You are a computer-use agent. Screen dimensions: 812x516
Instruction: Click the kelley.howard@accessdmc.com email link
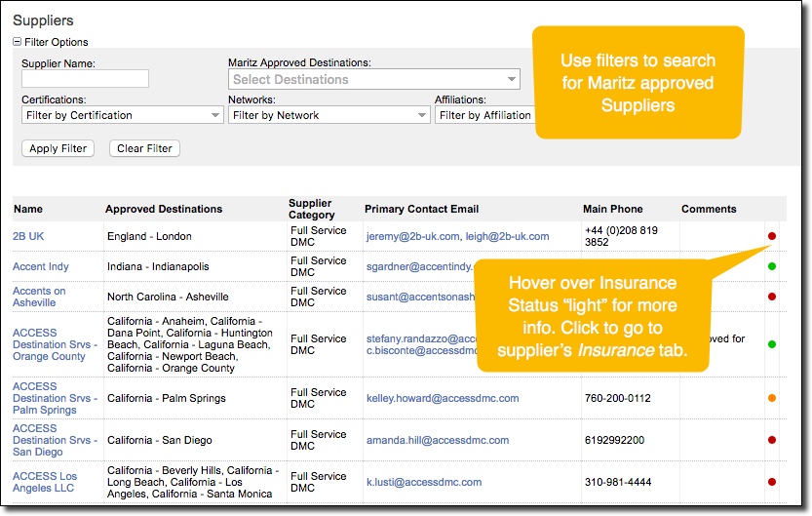pyautogui.click(x=443, y=398)
